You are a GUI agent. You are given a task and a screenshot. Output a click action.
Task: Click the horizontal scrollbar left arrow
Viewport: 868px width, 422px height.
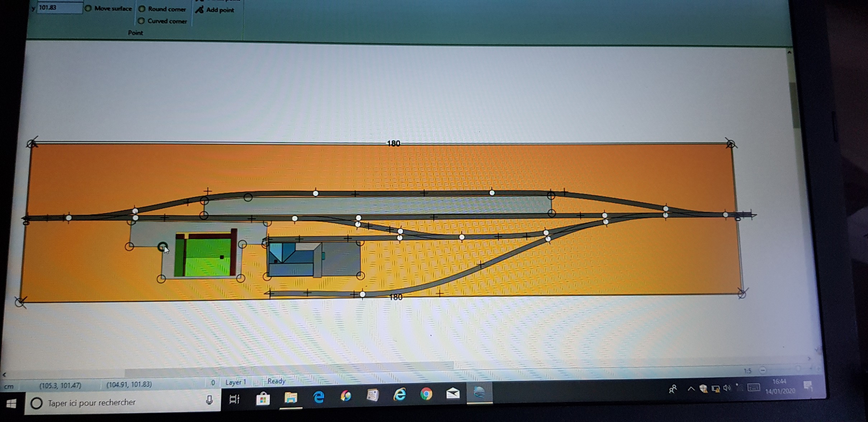tap(4, 374)
